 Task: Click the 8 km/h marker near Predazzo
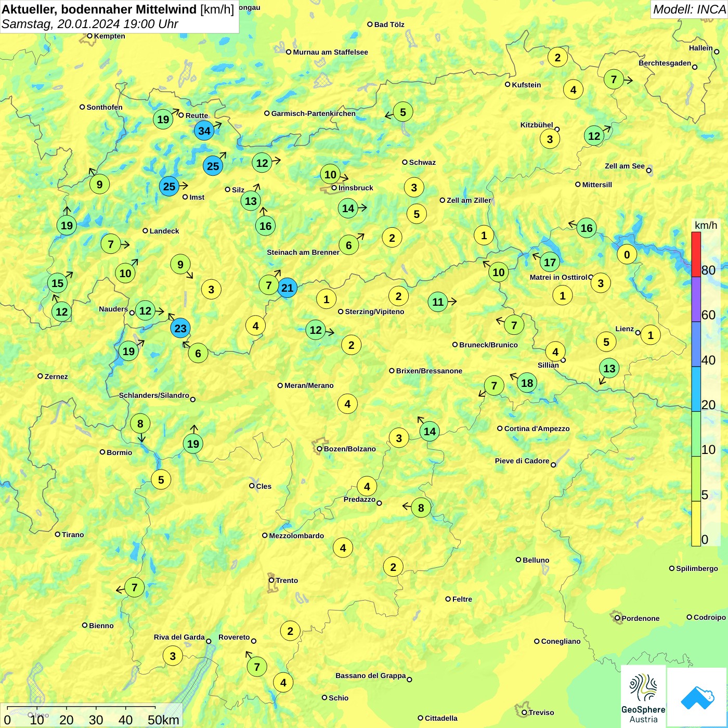(421, 508)
